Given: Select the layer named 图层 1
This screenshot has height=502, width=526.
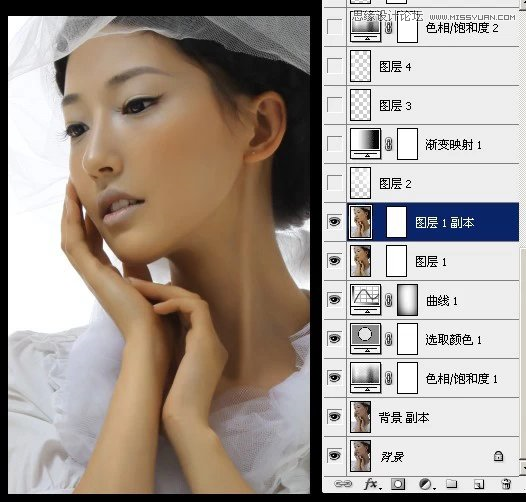Looking at the screenshot, I should coord(431,261).
